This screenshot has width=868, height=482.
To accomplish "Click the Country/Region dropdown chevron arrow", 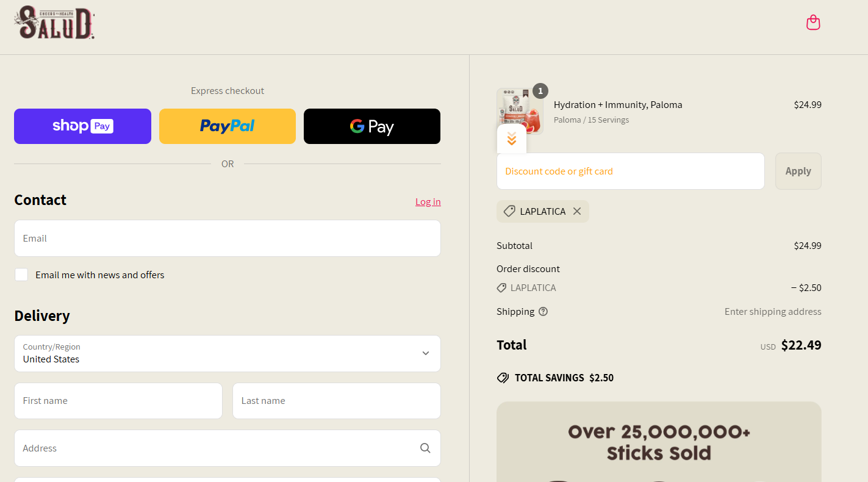I will (426, 353).
